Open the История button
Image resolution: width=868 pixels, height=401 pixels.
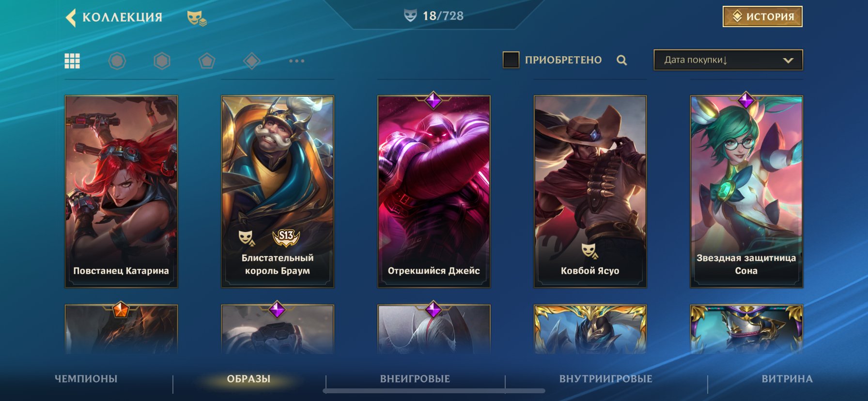[762, 16]
